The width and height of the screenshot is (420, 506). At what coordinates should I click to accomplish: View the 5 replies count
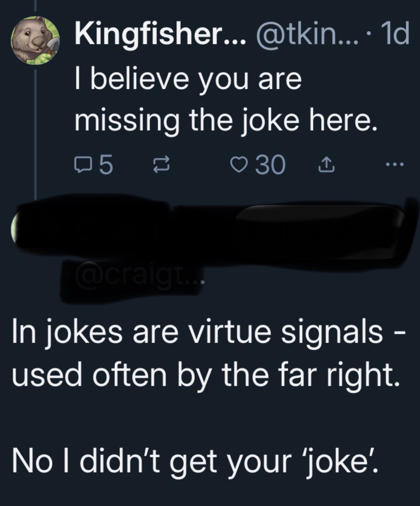(x=105, y=165)
